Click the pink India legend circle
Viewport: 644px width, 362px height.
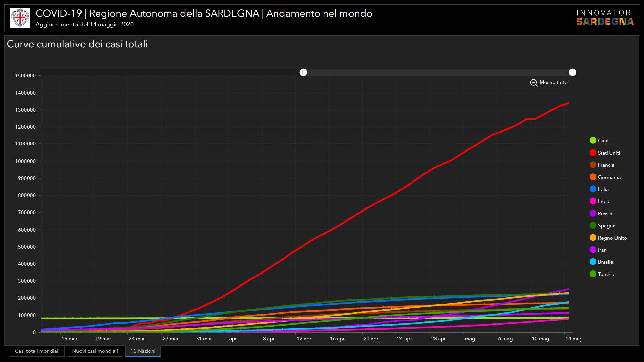coord(593,201)
